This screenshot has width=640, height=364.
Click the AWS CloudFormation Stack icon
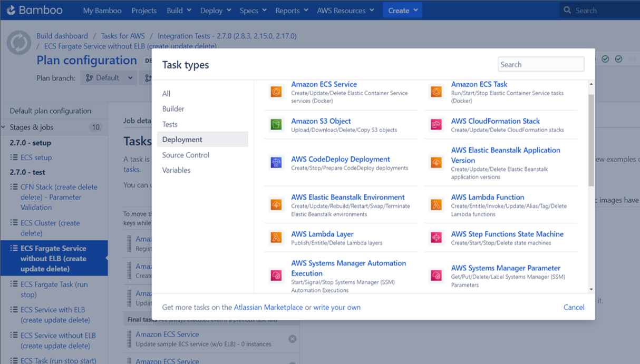(x=436, y=125)
